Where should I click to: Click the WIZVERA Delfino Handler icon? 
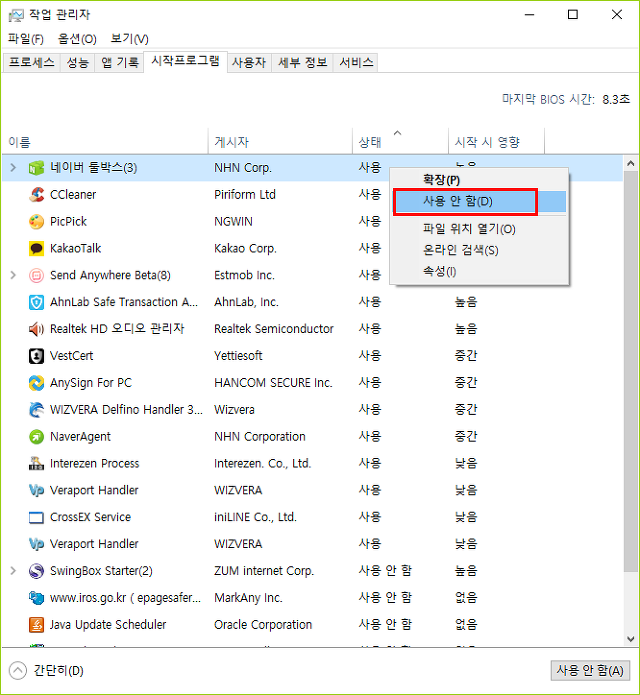tap(36, 410)
